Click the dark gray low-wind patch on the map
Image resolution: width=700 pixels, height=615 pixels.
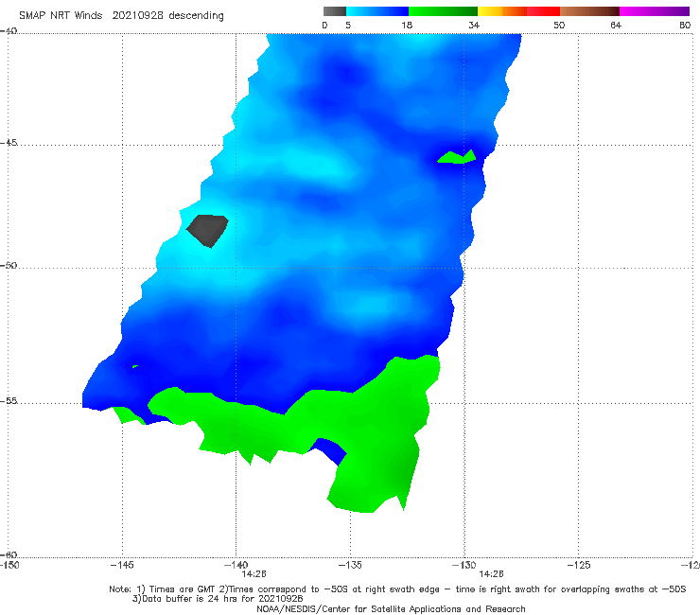coord(207,230)
